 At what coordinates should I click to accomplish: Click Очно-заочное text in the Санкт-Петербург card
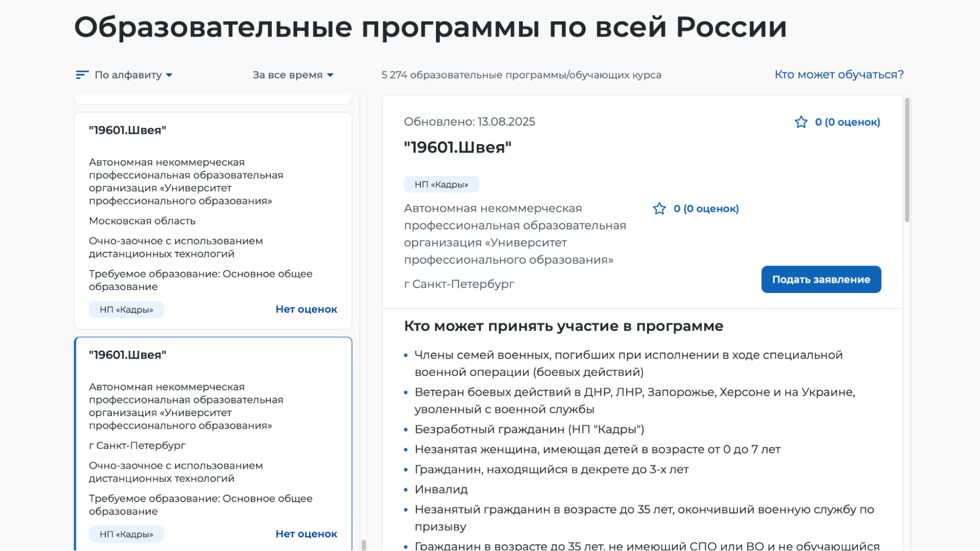176,472
